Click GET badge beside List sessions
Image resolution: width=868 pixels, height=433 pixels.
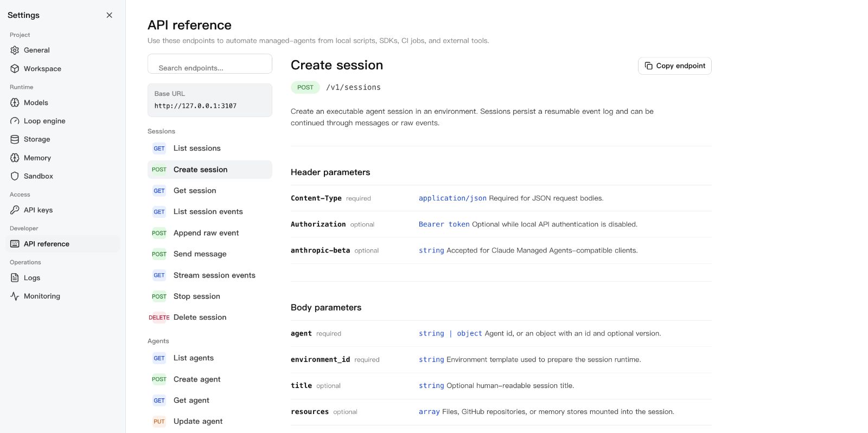point(159,148)
